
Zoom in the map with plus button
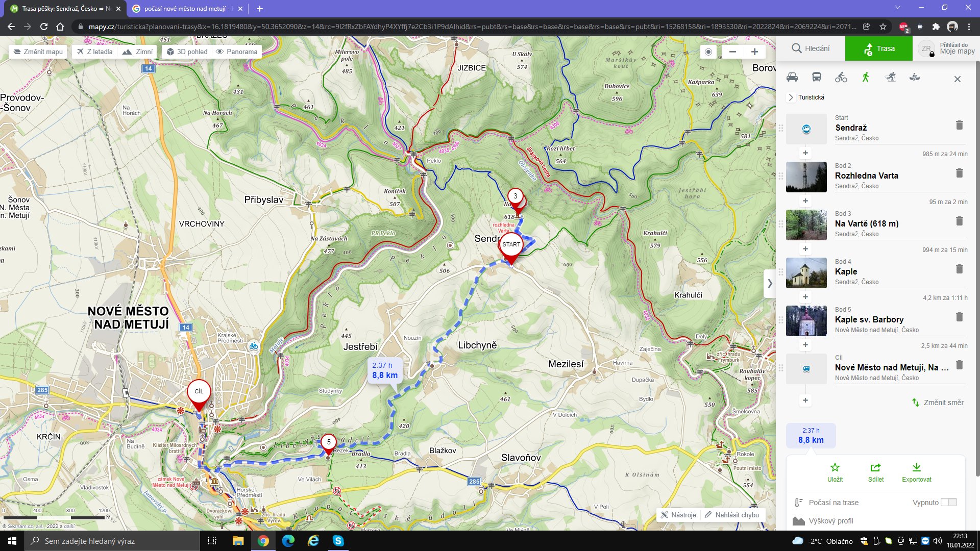(754, 52)
